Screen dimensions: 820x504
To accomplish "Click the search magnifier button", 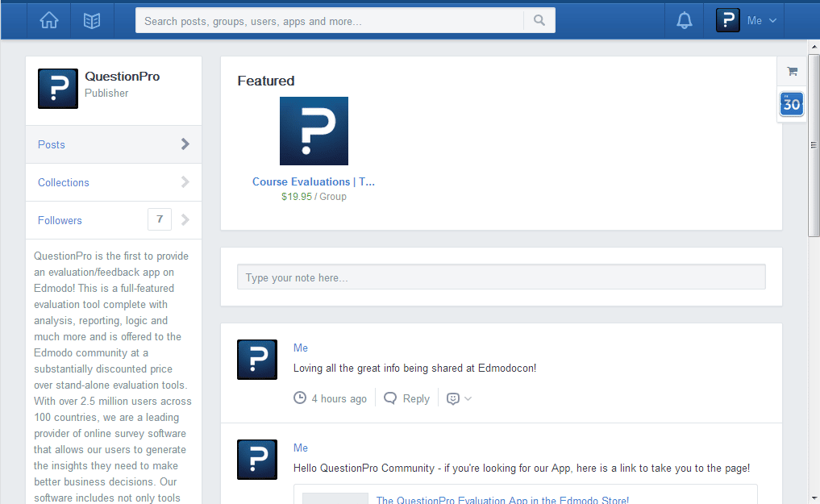I will [x=539, y=20].
